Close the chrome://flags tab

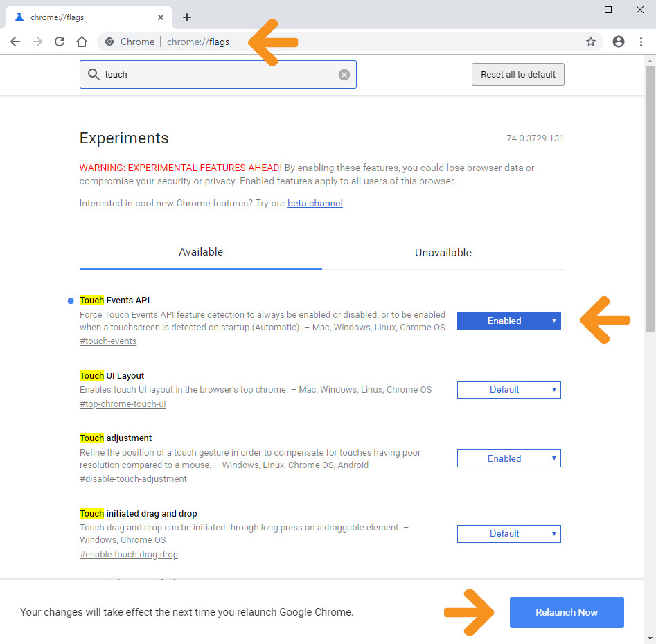(161, 17)
